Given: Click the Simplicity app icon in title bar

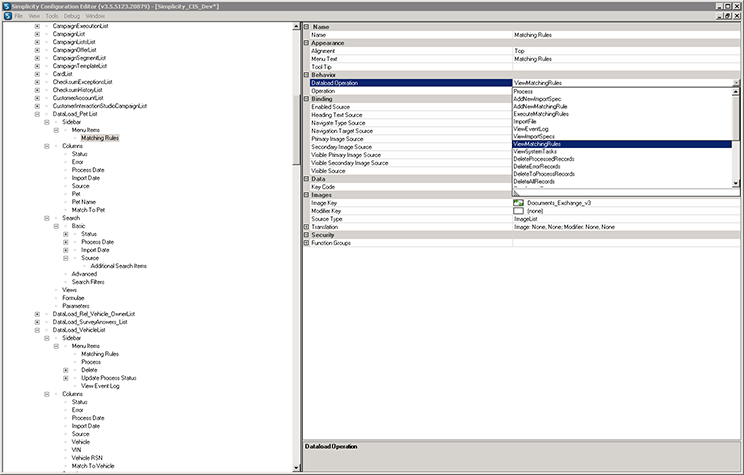Looking at the screenshot, I should [7, 6].
